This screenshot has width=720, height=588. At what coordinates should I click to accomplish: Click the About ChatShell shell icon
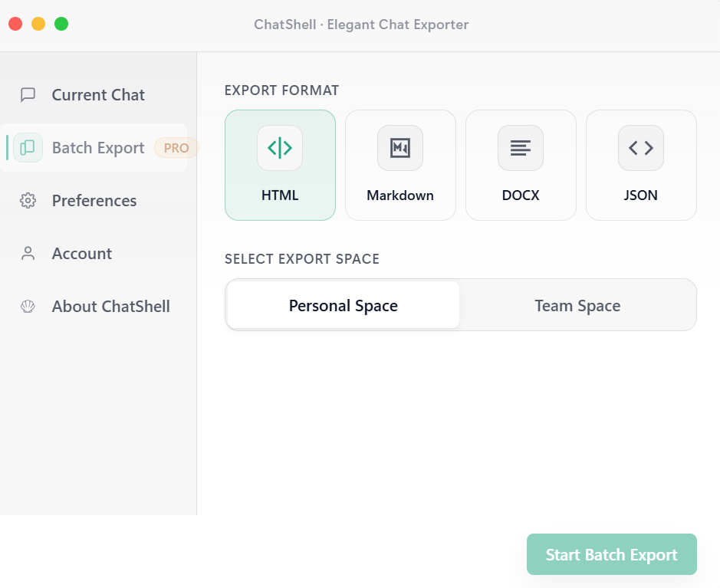[28, 306]
